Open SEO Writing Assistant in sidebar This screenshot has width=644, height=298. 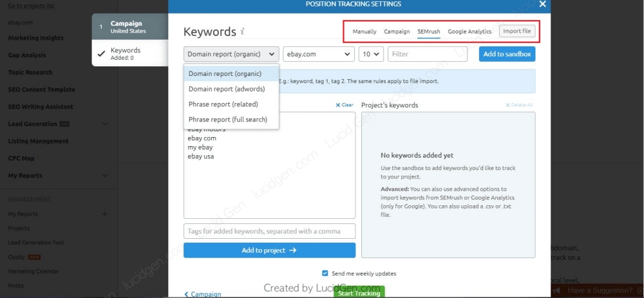(x=41, y=107)
